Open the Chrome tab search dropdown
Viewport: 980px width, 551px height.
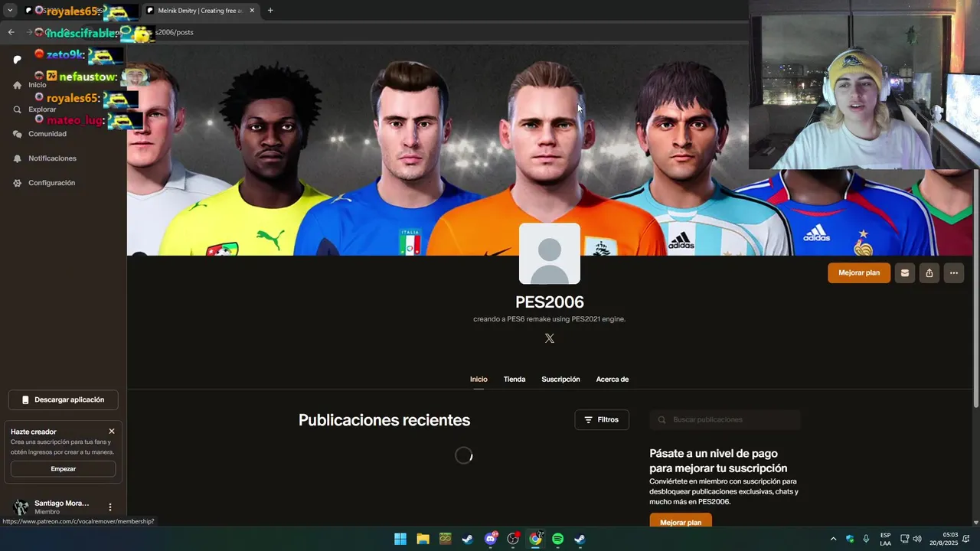tap(10, 11)
